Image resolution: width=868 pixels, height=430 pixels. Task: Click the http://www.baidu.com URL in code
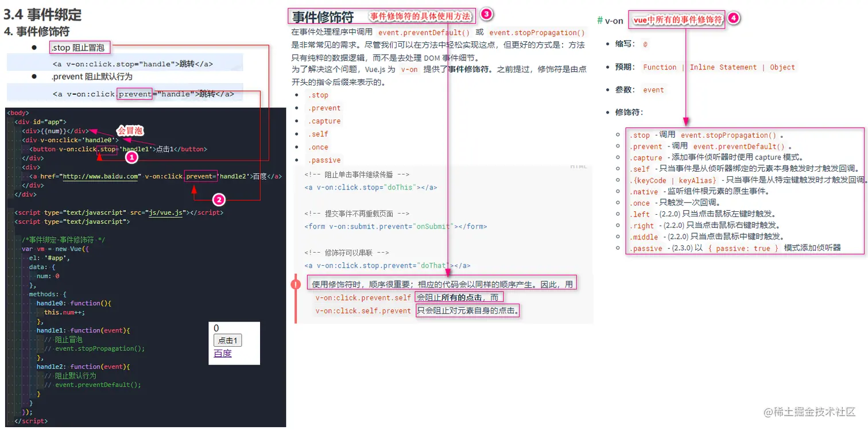click(x=102, y=176)
